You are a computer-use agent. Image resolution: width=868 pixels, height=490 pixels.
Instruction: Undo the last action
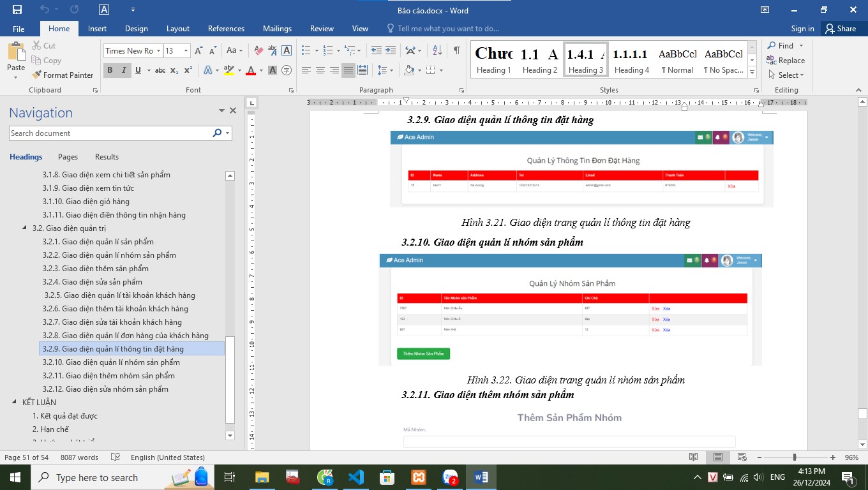[44, 10]
